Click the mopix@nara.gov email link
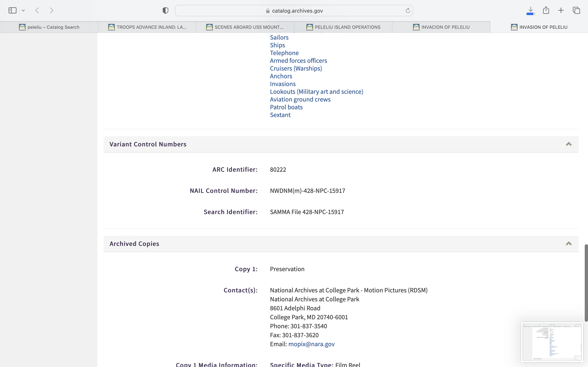This screenshot has width=588, height=367. click(311, 344)
